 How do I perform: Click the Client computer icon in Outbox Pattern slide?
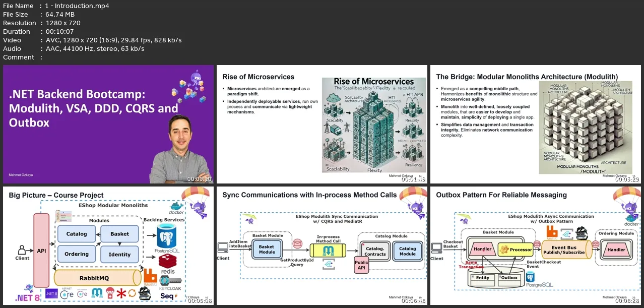click(x=437, y=248)
